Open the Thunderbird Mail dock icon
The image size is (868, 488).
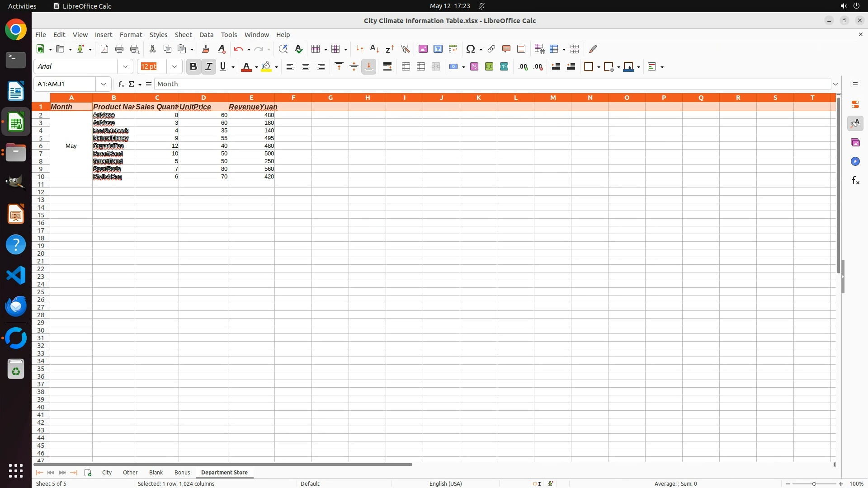tap(16, 306)
